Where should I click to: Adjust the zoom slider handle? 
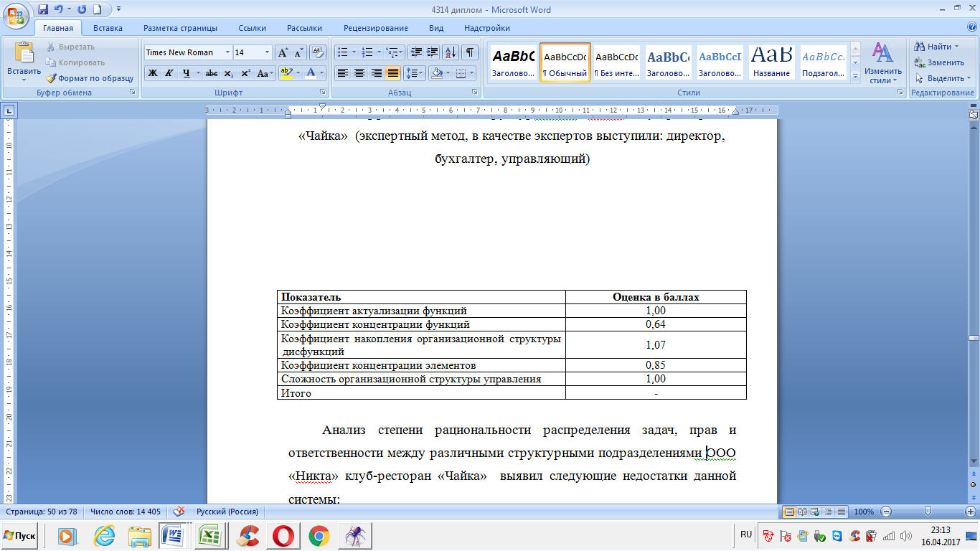click(928, 512)
